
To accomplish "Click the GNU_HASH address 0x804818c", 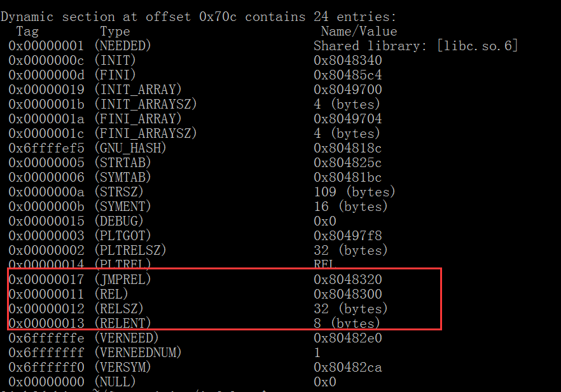I will point(348,148).
